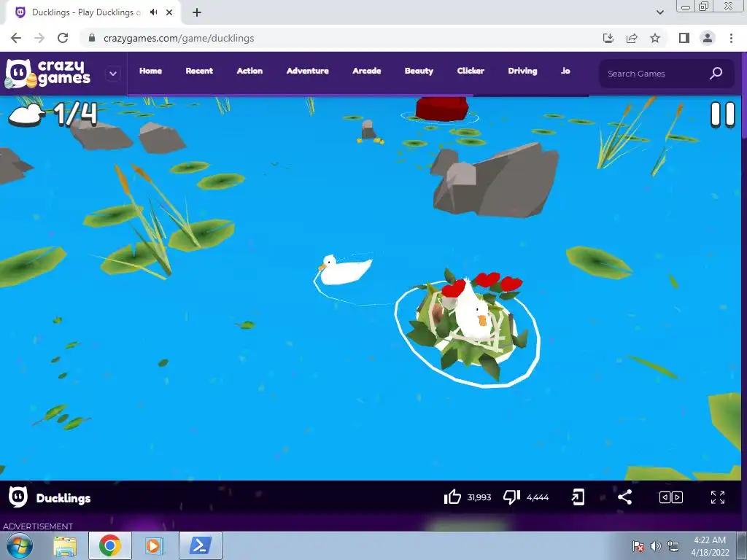Click the device export icon beside dislikes

(x=578, y=497)
